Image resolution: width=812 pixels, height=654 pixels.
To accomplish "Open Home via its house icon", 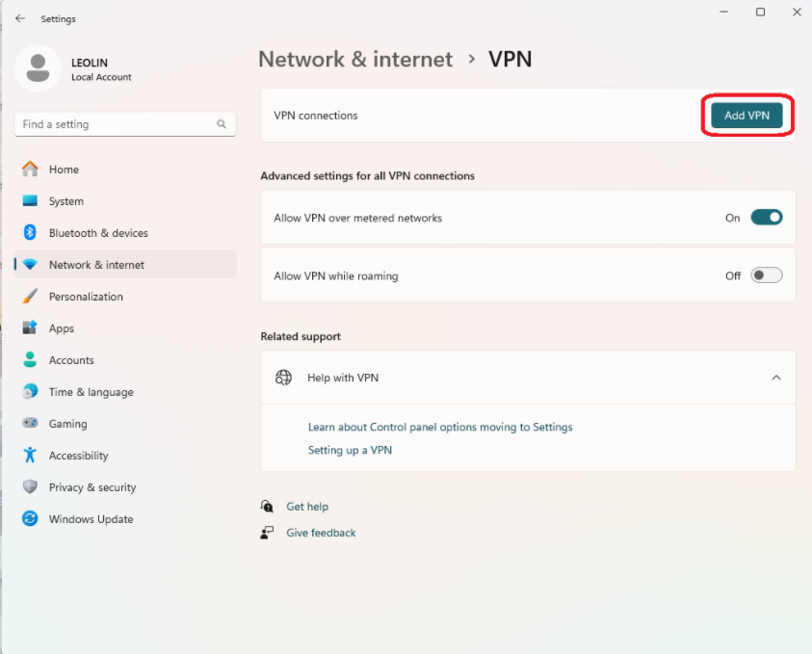I will [x=30, y=169].
